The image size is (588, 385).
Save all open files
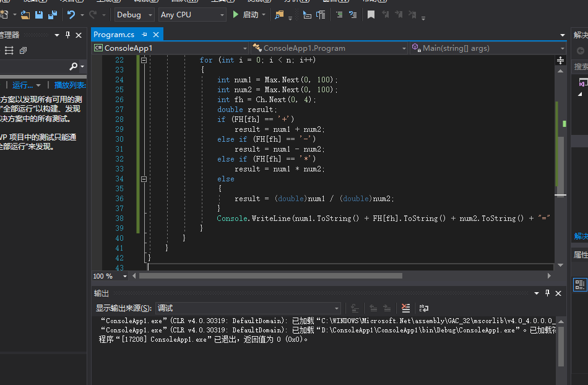53,15
